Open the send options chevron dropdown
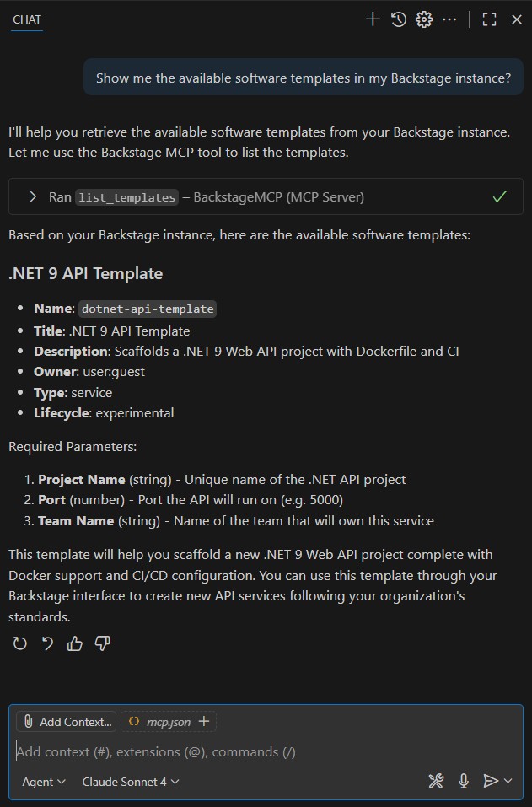Viewport: 532px width, 807px height. point(508,781)
